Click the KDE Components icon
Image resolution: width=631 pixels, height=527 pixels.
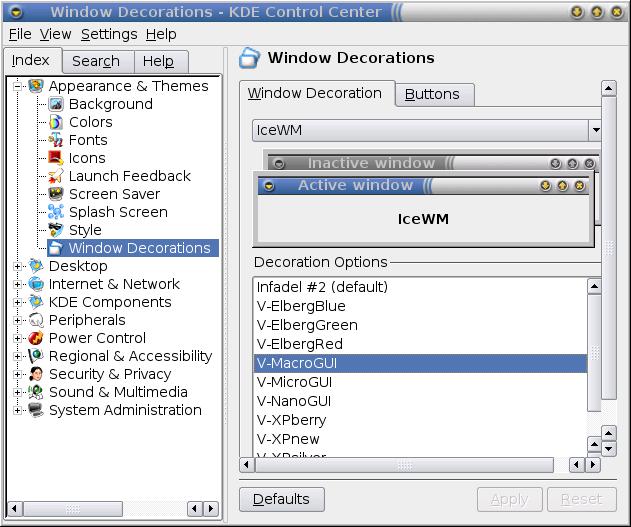tap(36, 302)
